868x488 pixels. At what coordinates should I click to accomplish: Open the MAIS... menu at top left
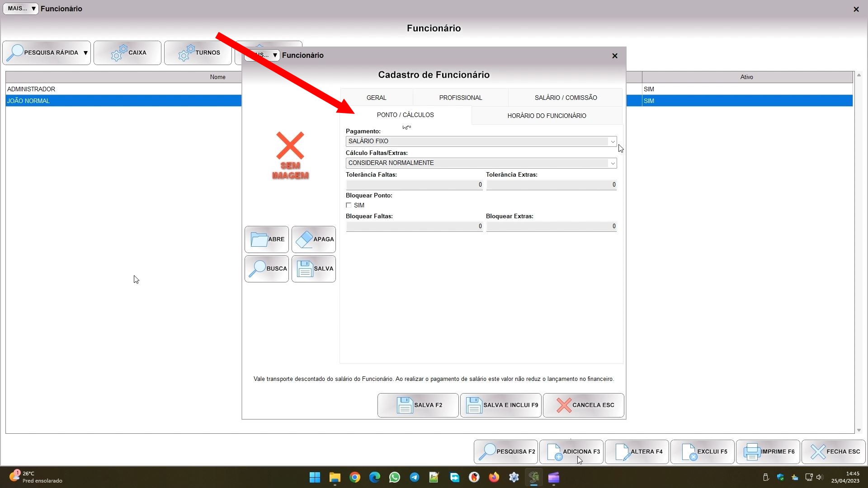[21, 9]
